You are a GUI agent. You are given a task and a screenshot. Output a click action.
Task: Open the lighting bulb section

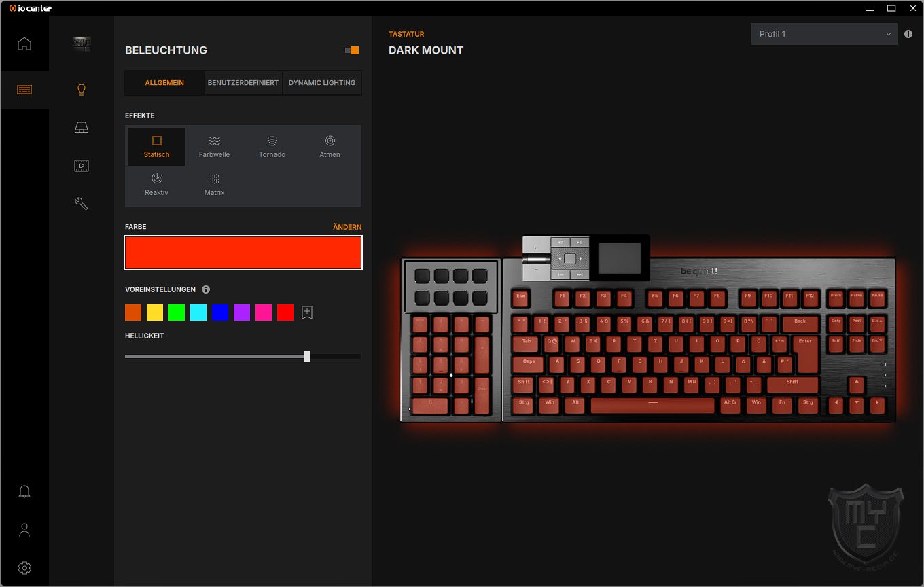82,90
